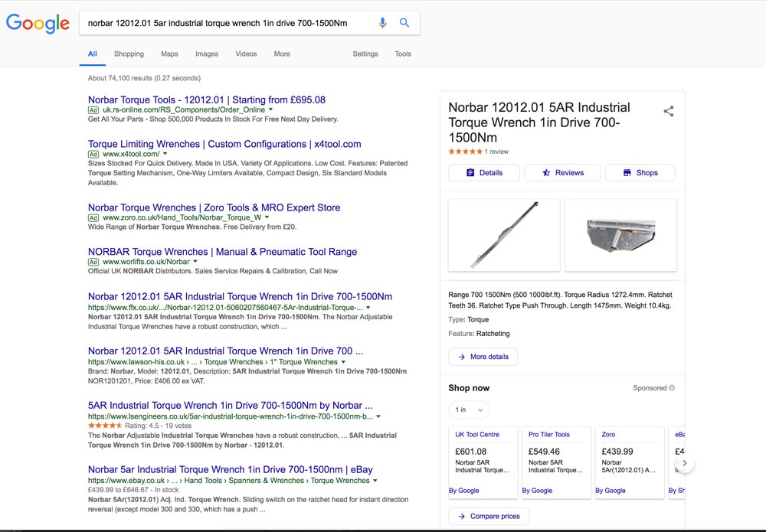Viewport: 766px width, 532px height.
Task: Open the lsengineers 5AR Torque Wrench result
Action: 230,406
